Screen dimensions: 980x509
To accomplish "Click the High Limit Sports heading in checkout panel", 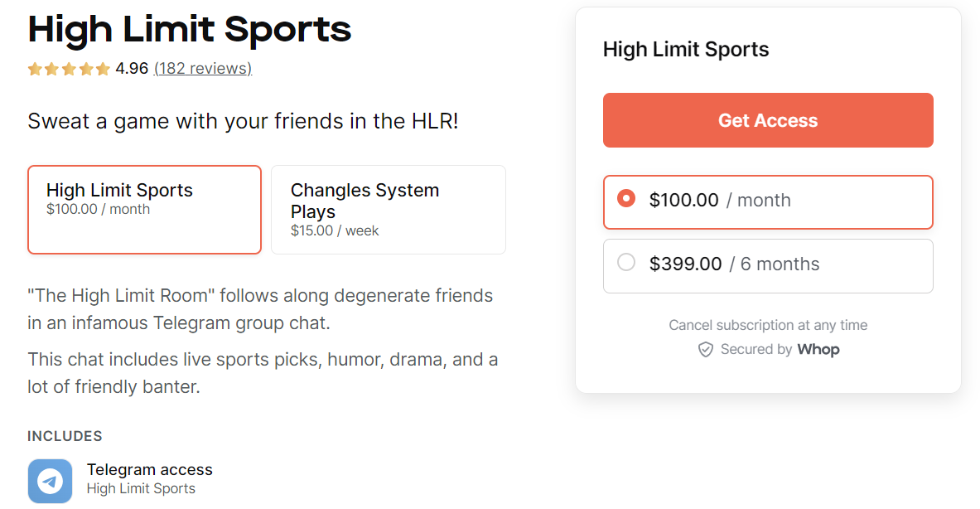I will point(686,49).
